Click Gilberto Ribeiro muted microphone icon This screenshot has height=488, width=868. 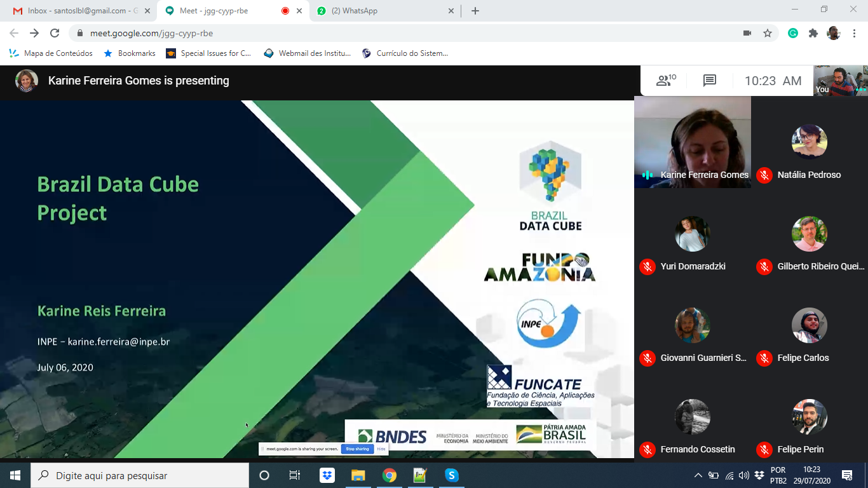point(764,266)
